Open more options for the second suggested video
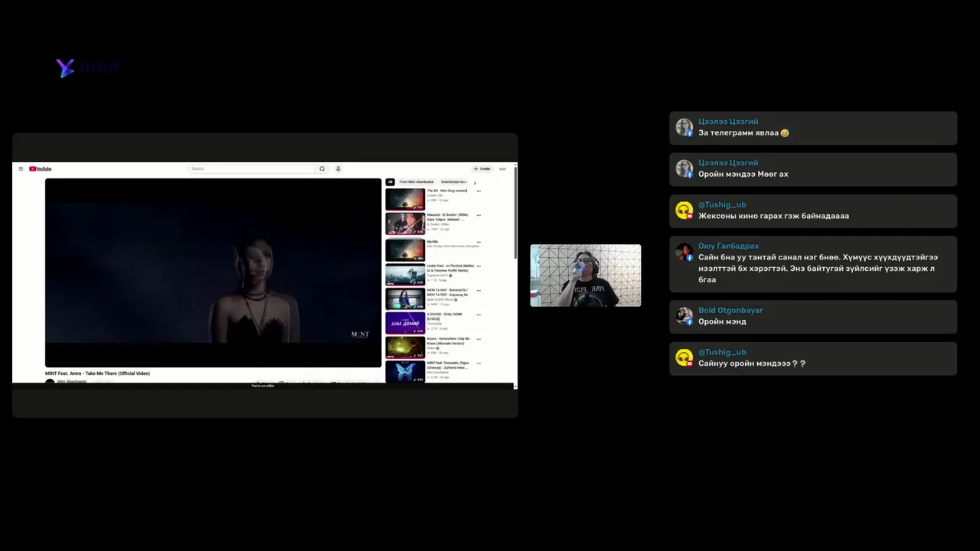The width and height of the screenshot is (980, 551). pyautogui.click(x=479, y=216)
